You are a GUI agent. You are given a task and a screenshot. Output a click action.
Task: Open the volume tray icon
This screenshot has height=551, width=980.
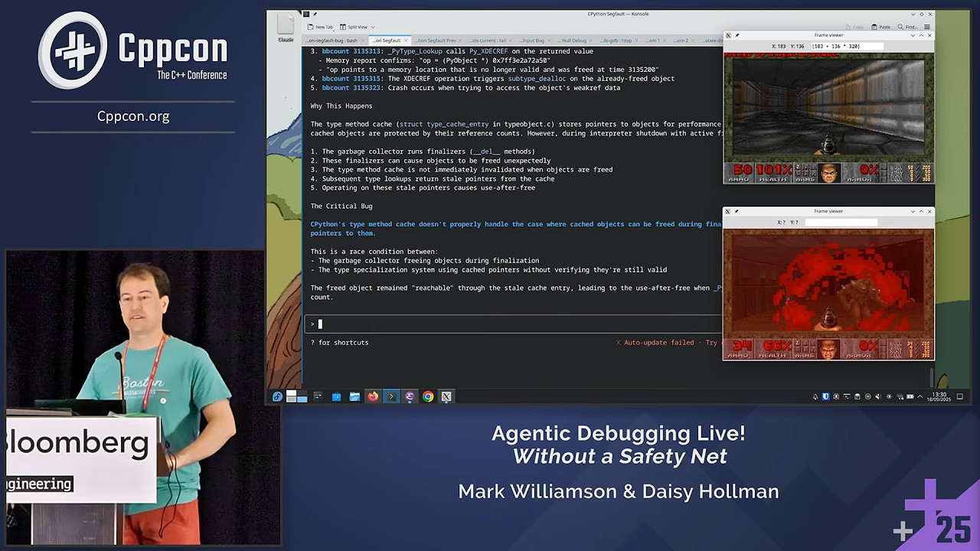[878, 396]
